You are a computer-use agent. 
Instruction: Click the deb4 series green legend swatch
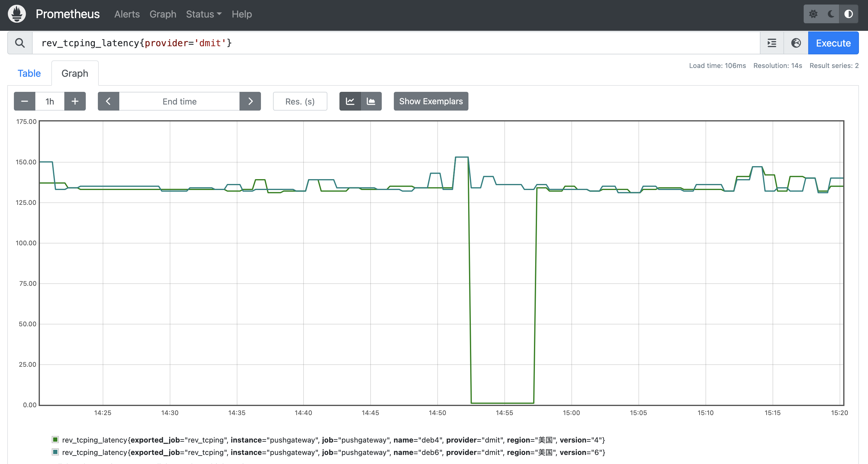pos(55,440)
